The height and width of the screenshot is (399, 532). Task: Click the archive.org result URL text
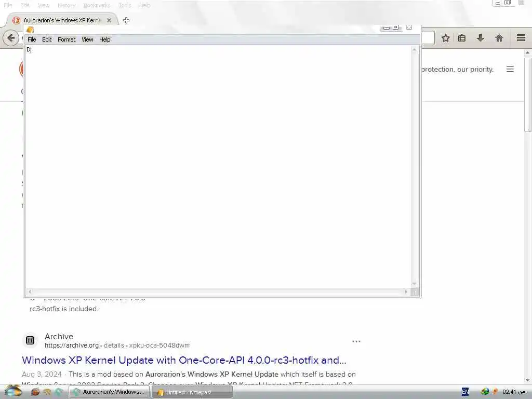tap(117, 345)
